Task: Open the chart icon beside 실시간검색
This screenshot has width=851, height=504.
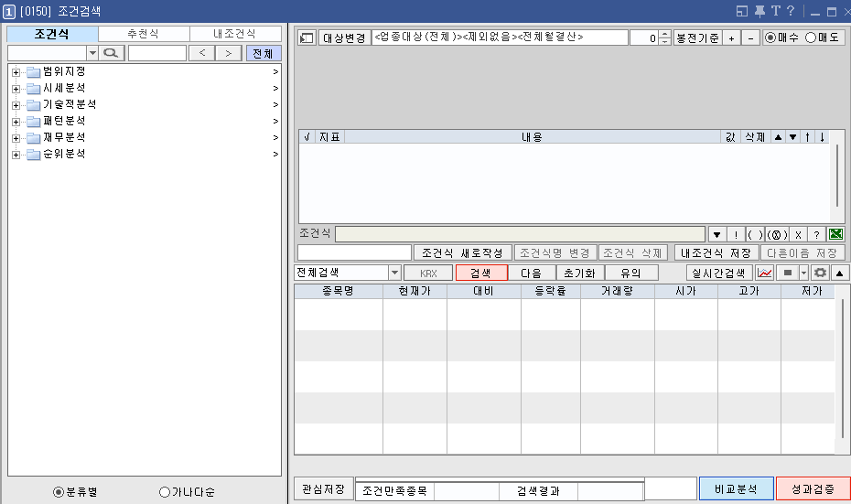Action: 765,273
